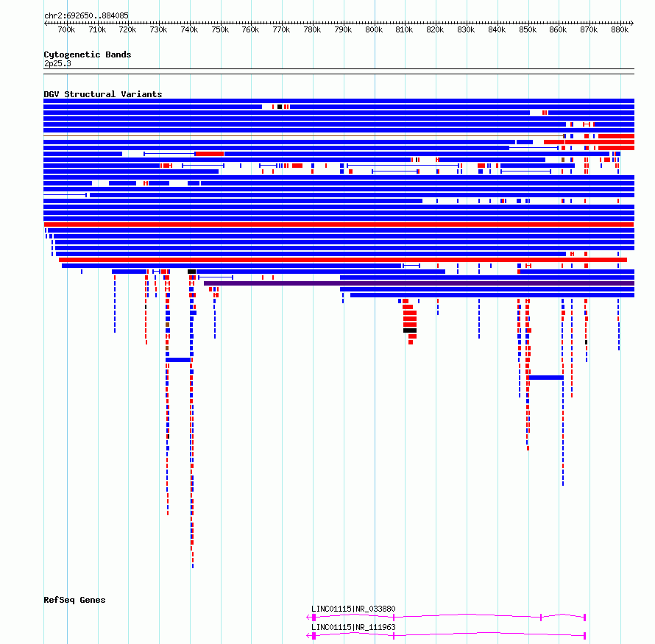Click the 720k ruler label

tap(127, 30)
